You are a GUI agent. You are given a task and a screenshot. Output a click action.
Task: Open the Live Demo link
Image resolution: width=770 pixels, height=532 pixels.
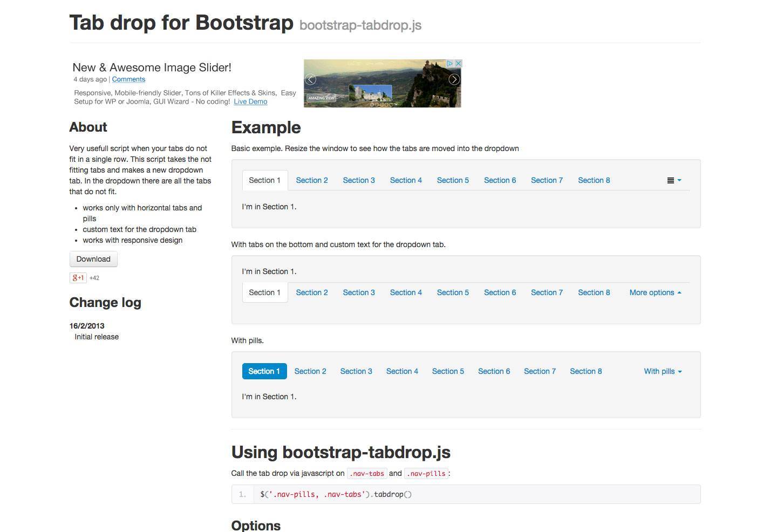point(250,101)
